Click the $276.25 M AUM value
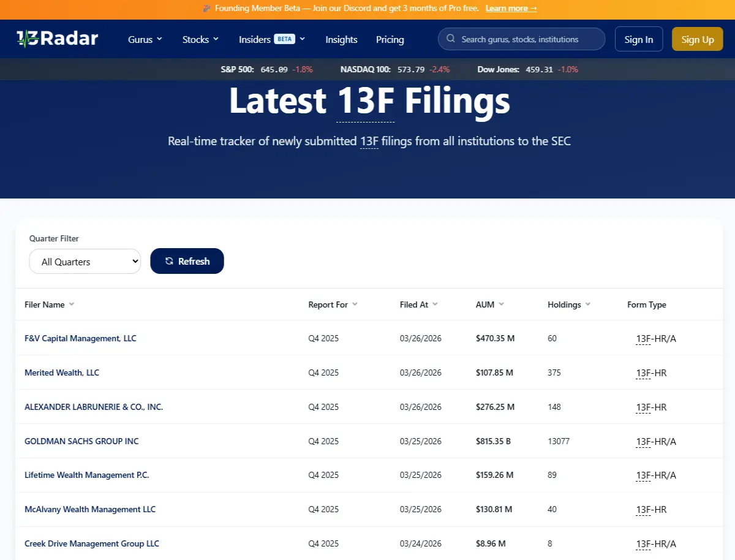The height and width of the screenshot is (560, 735). (x=496, y=407)
